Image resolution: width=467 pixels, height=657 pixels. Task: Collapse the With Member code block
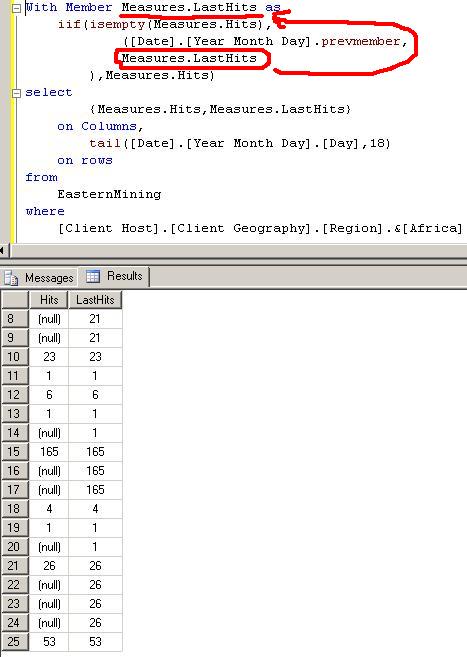pyautogui.click(x=16, y=8)
